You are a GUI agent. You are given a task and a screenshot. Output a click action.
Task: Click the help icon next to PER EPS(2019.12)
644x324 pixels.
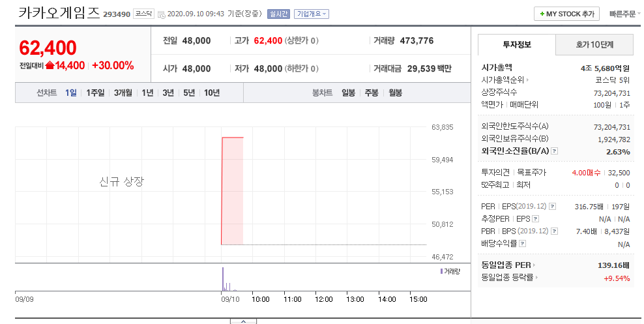[552, 207]
